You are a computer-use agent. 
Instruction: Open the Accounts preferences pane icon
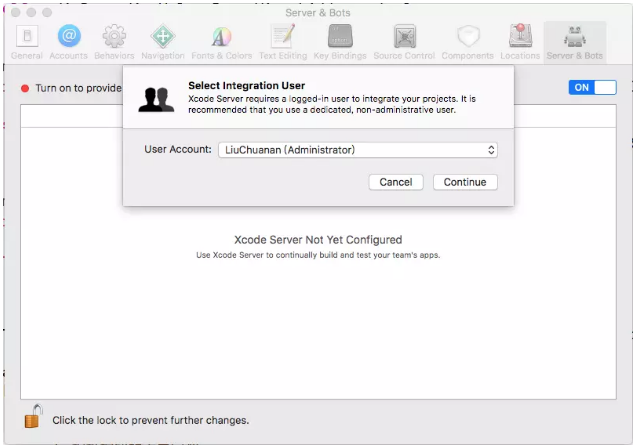(x=69, y=36)
